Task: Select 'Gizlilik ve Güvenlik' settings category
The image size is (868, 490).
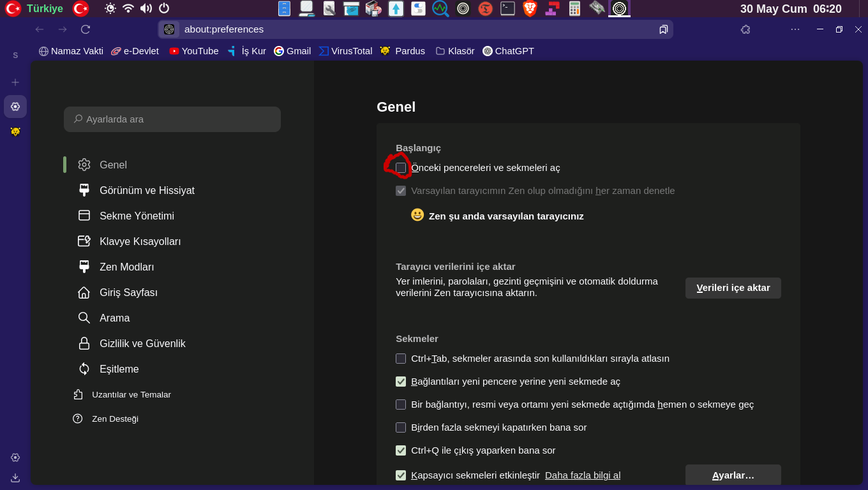Action: [x=142, y=343]
